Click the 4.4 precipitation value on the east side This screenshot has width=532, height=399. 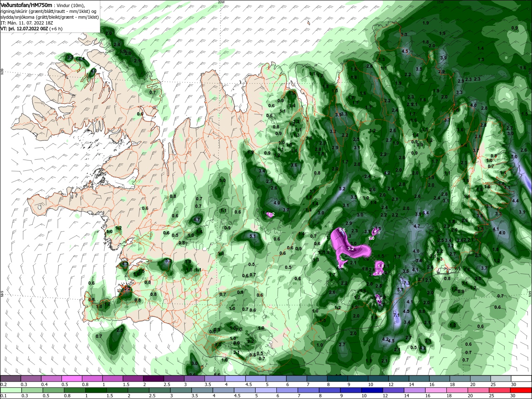click(516, 201)
